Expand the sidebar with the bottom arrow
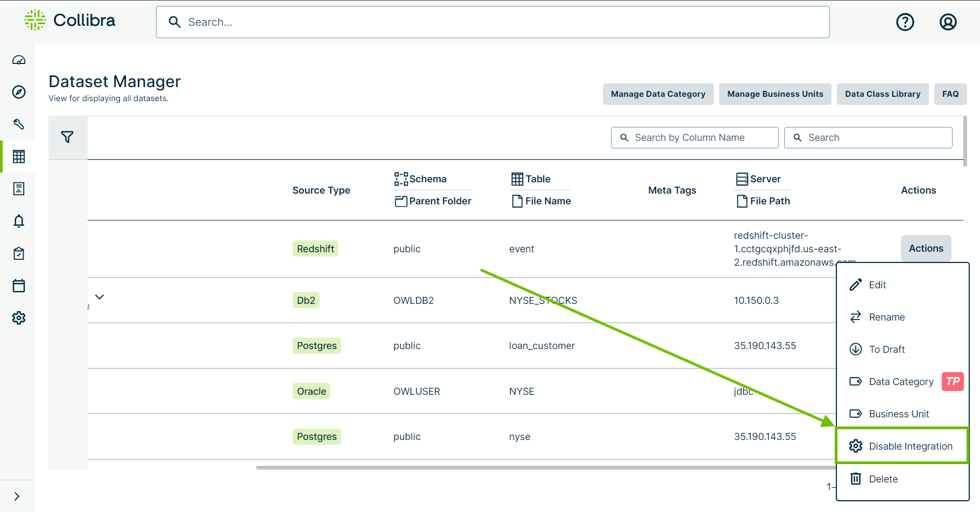This screenshot has width=980, height=512. (x=17, y=496)
